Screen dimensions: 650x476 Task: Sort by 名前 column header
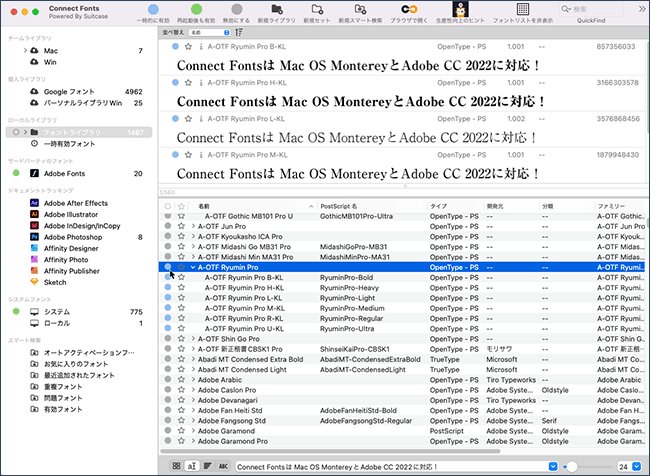pos(253,206)
